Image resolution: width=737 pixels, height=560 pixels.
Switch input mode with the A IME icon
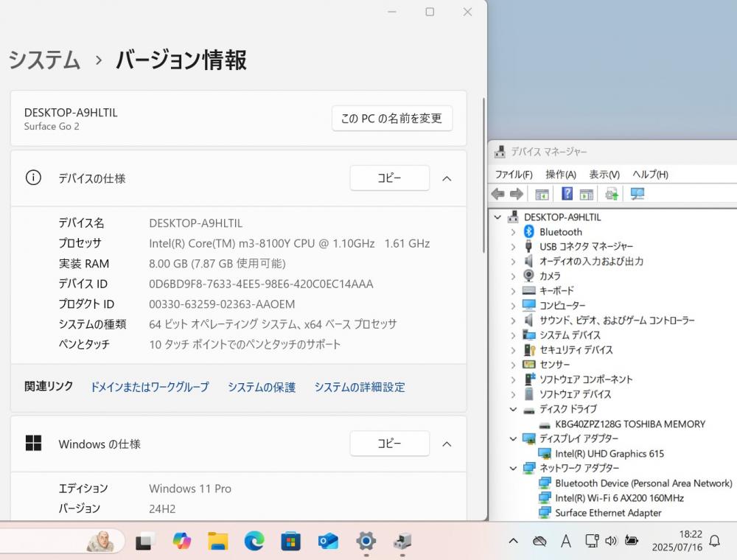[566, 541]
